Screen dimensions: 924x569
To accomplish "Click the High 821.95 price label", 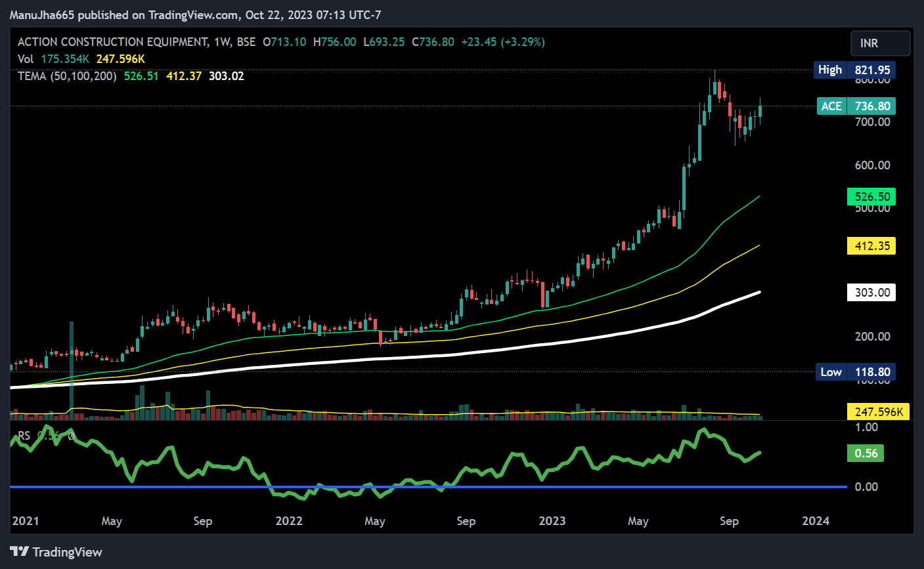I will [x=854, y=70].
